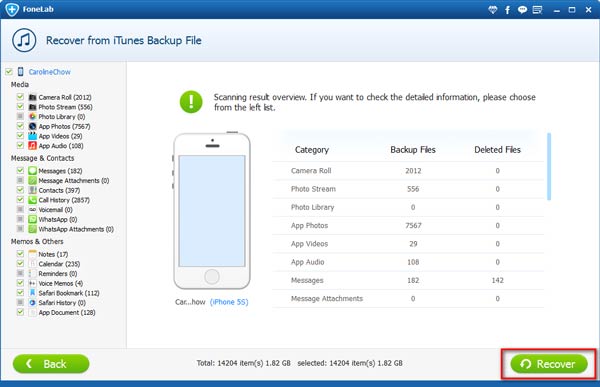This screenshot has width=600, height=387.
Task: Click the diamond icon in title bar
Action: click(493, 10)
